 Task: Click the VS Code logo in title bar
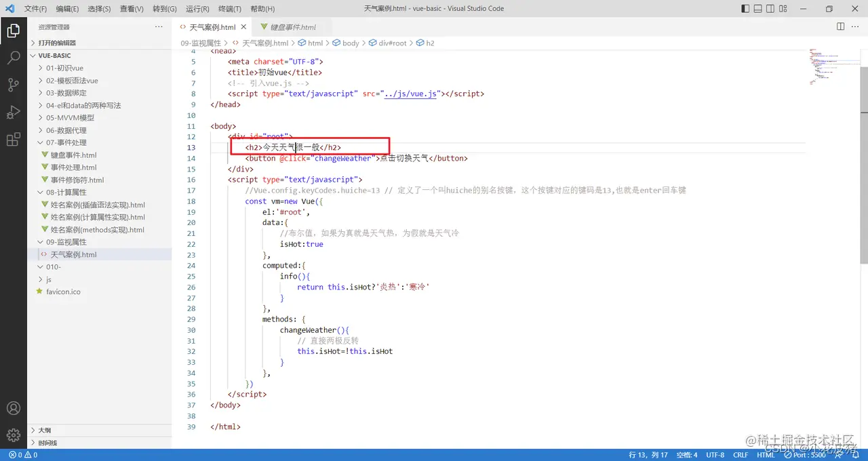(9, 9)
